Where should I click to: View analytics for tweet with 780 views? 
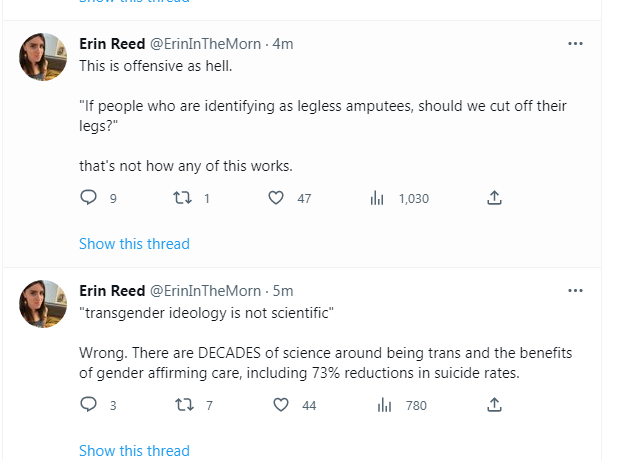pos(383,405)
